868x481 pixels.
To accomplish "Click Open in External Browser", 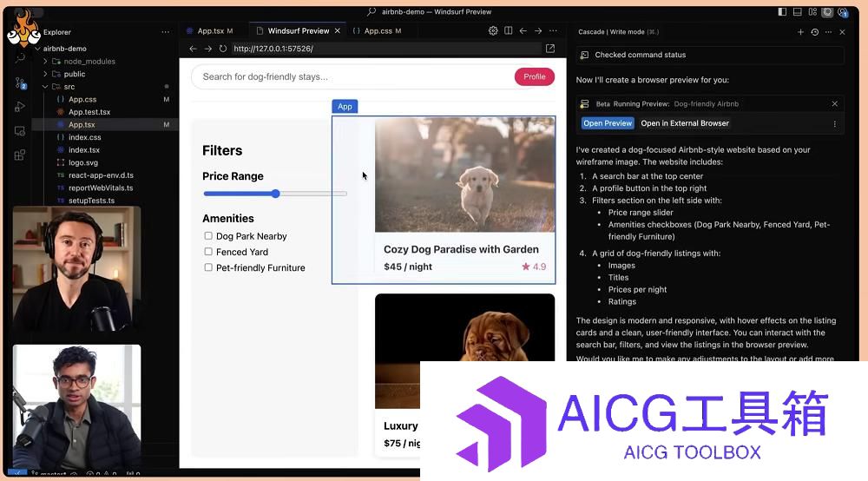I will 685,123.
